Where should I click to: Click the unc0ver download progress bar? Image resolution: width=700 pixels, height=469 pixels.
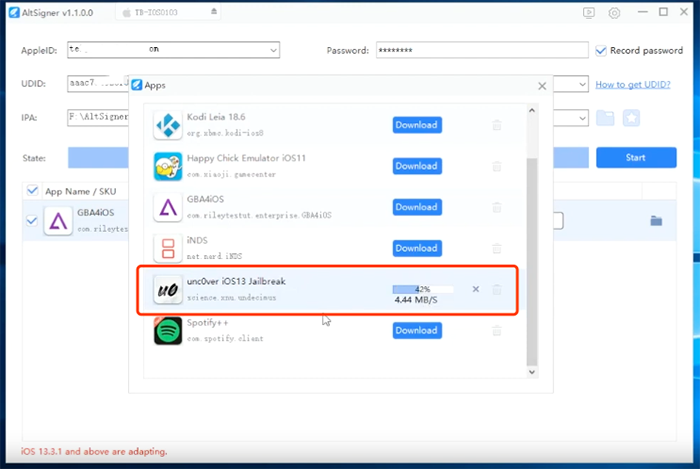point(422,289)
